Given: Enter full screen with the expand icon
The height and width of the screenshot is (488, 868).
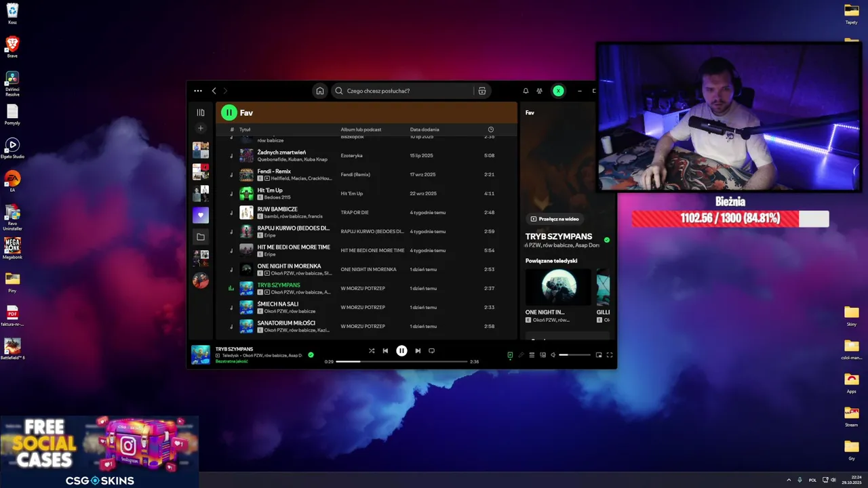Looking at the screenshot, I should click(x=609, y=354).
